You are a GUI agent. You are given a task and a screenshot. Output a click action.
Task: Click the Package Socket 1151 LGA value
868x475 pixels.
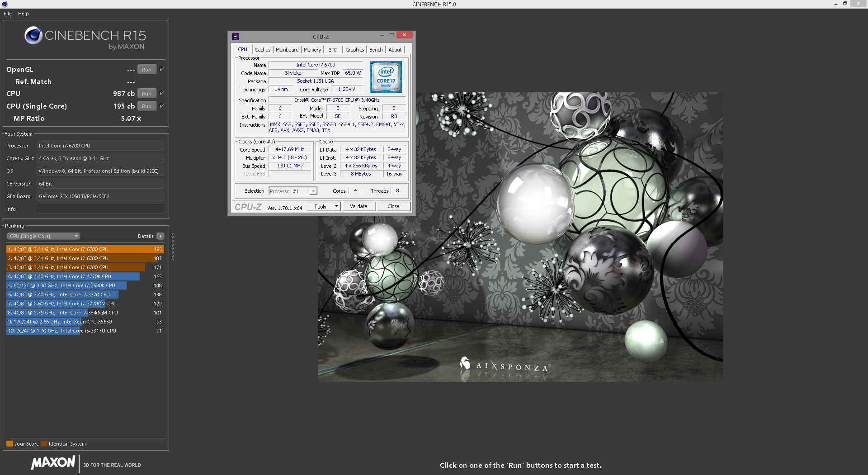[316, 81]
